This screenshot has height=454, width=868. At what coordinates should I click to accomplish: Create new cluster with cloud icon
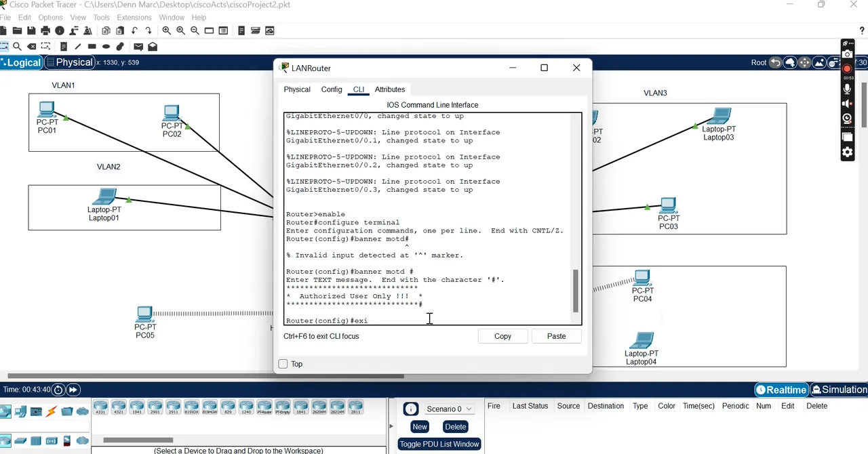[x=790, y=62]
